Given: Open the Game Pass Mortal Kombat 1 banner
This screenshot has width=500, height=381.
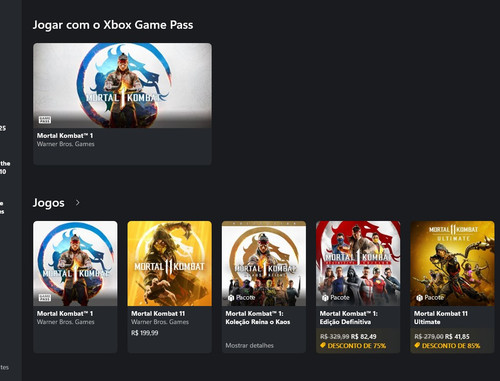Looking at the screenshot, I should (x=122, y=85).
